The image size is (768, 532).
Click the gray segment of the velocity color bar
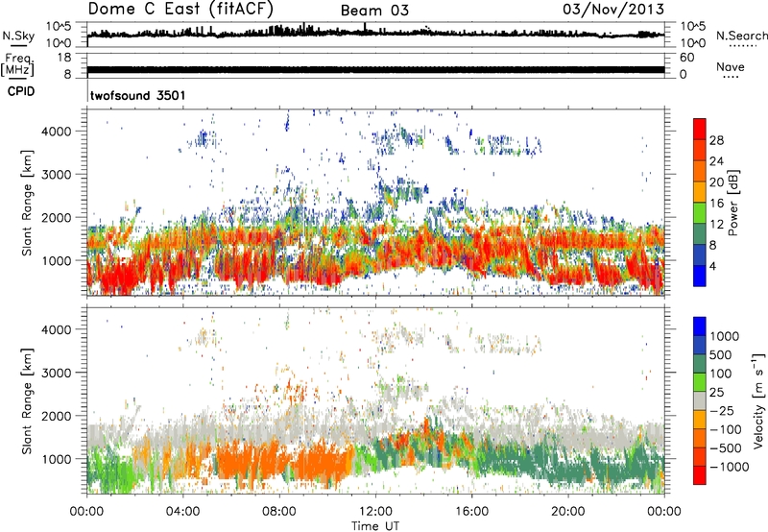coord(700,400)
